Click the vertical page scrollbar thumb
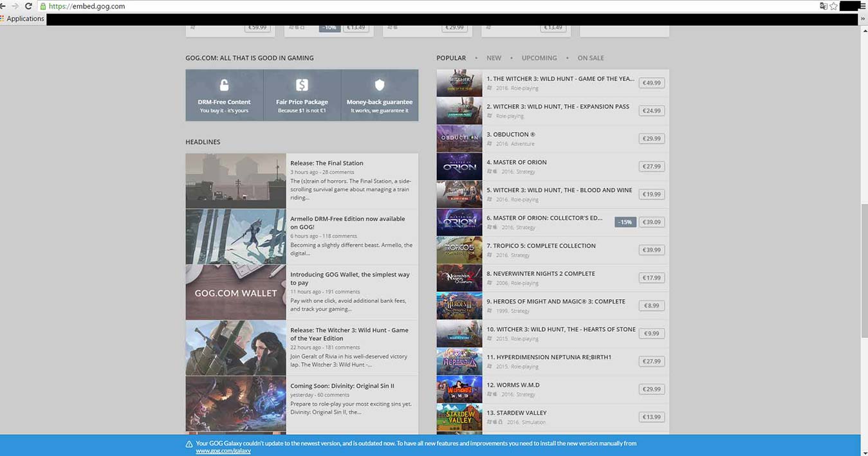 [863, 270]
